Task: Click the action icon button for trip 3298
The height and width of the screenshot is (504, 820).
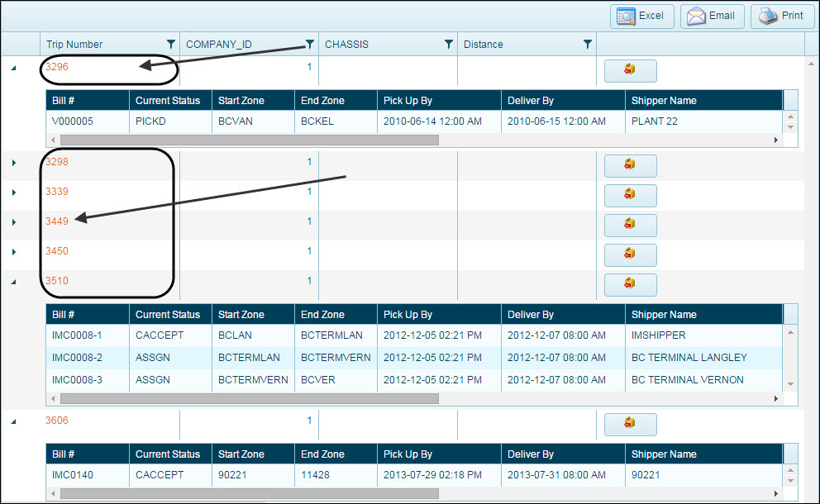Action: click(630, 166)
